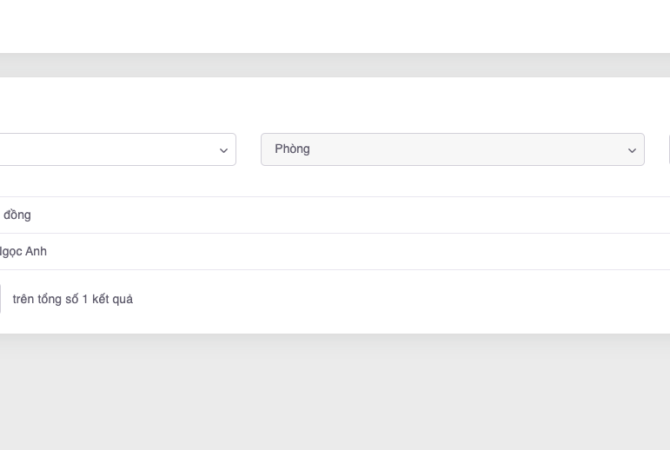
Task: Click the 'Phòng' placeholder text
Action: (292, 149)
